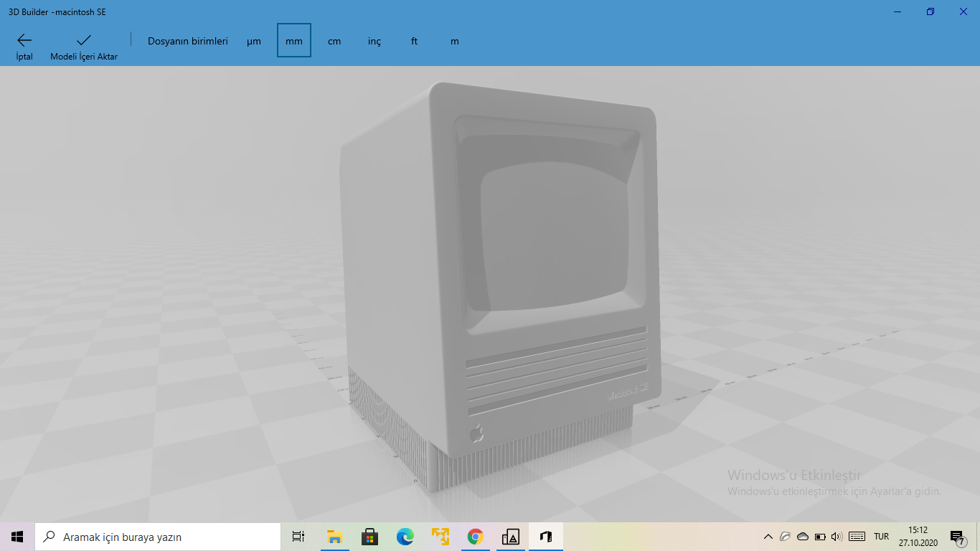The image size is (980, 551).
Task: Expand the hidden tray icons chevron
Action: [768, 537]
